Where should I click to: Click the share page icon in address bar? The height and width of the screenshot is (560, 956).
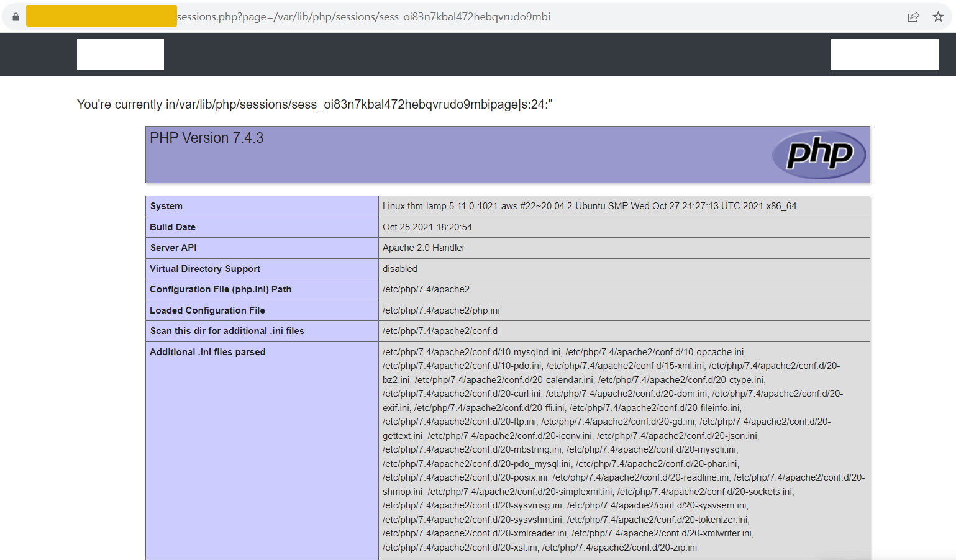pyautogui.click(x=913, y=17)
